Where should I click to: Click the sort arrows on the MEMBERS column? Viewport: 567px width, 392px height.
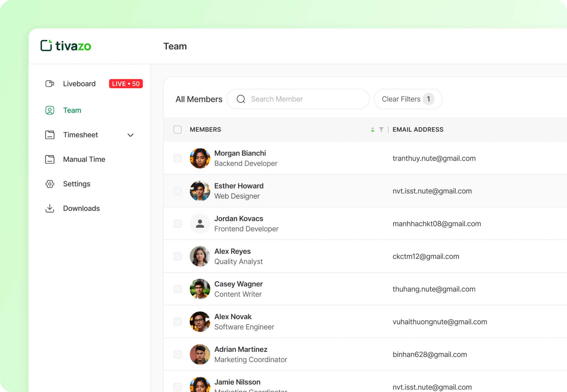tap(372, 130)
